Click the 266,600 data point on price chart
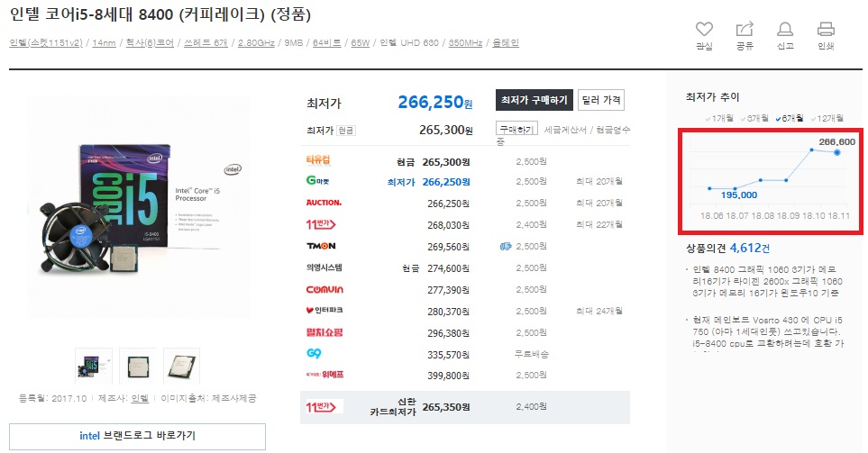868x453 pixels. point(837,152)
